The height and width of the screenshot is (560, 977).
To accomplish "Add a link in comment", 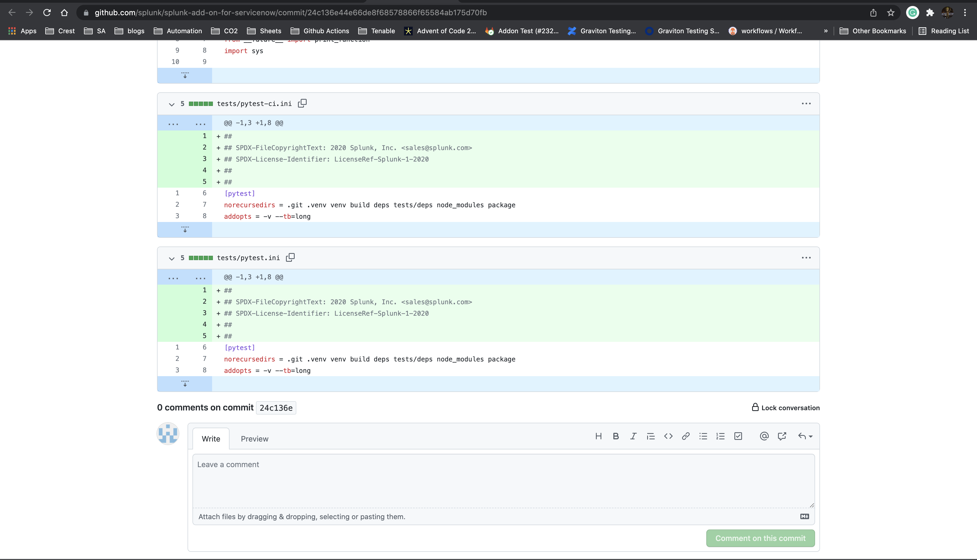I will click(686, 436).
